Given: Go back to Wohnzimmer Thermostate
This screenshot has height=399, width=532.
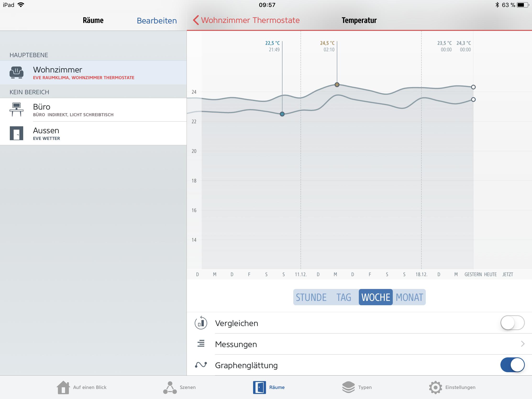Looking at the screenshot, I should (246, 20).
